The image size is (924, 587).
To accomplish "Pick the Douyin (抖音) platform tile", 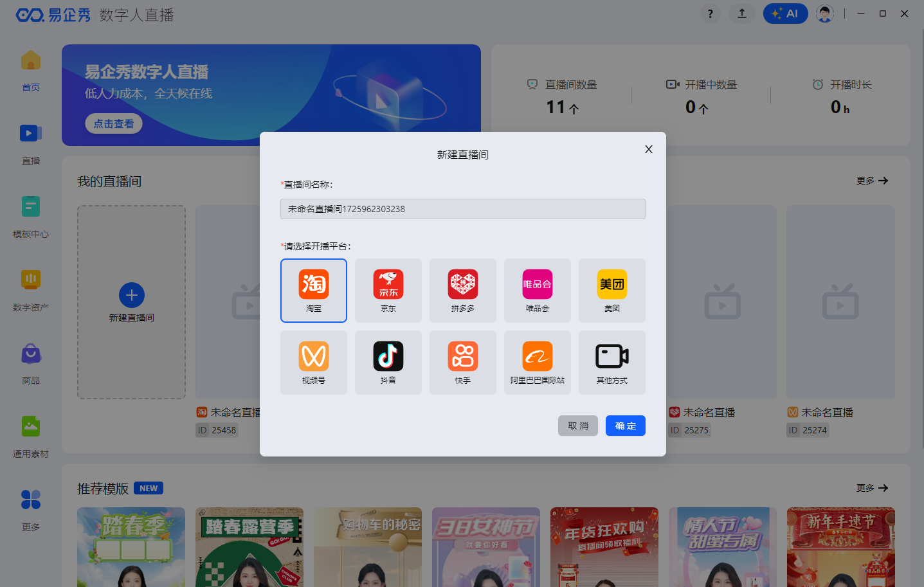I will 388,363.
